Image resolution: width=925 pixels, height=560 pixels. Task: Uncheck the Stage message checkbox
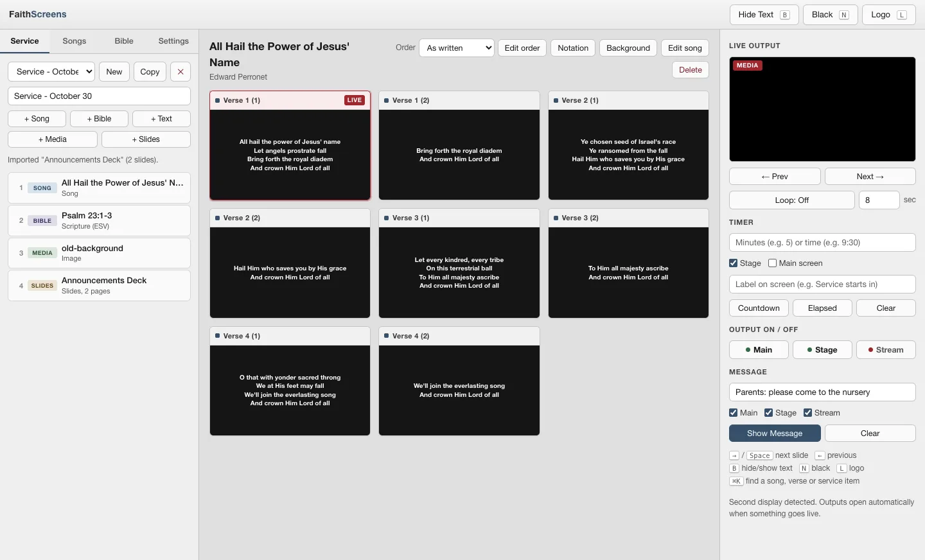(x=769, y=412)
